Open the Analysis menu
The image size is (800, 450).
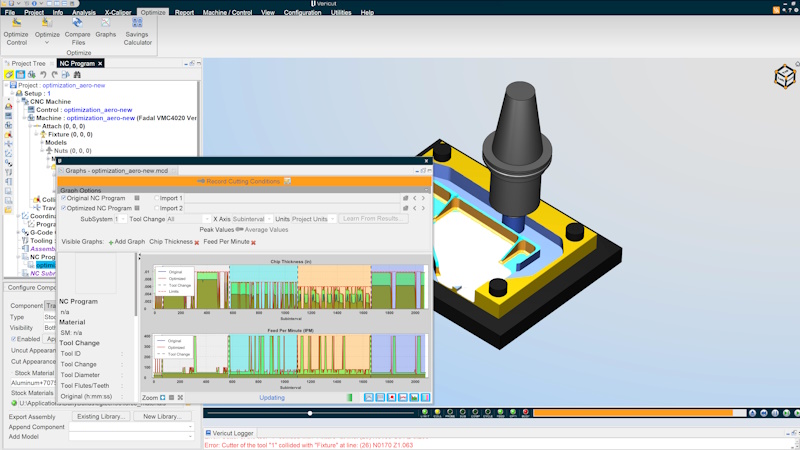[84, 13]
